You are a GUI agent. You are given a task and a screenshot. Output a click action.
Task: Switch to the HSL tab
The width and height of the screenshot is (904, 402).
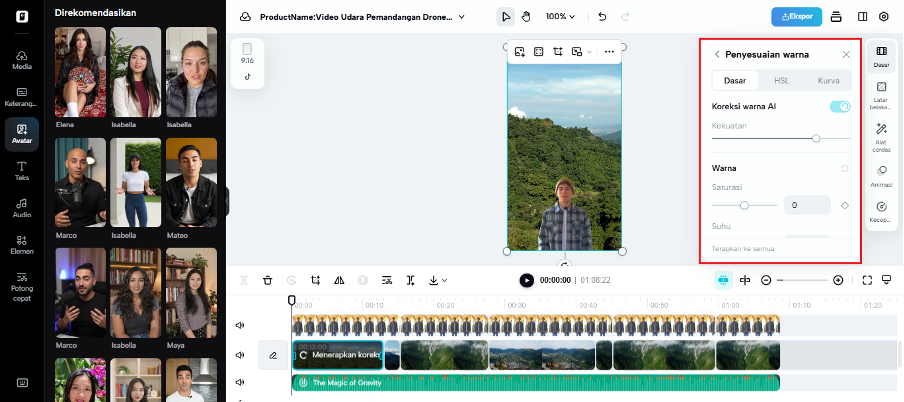(x=782, y=80)
